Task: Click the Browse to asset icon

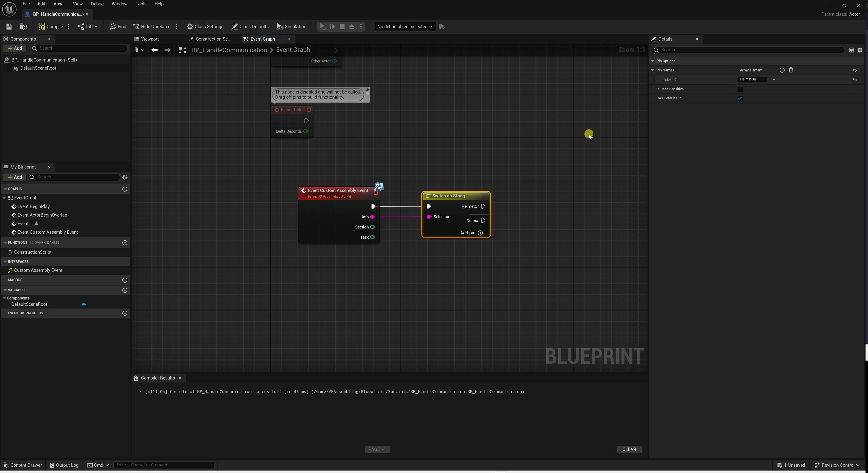Action: click(23, 27)
